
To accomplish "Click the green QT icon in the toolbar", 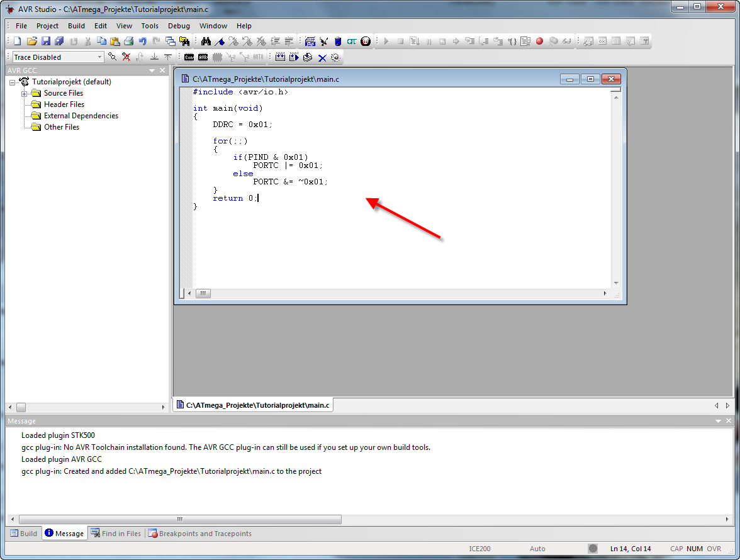I will (352, 42).
